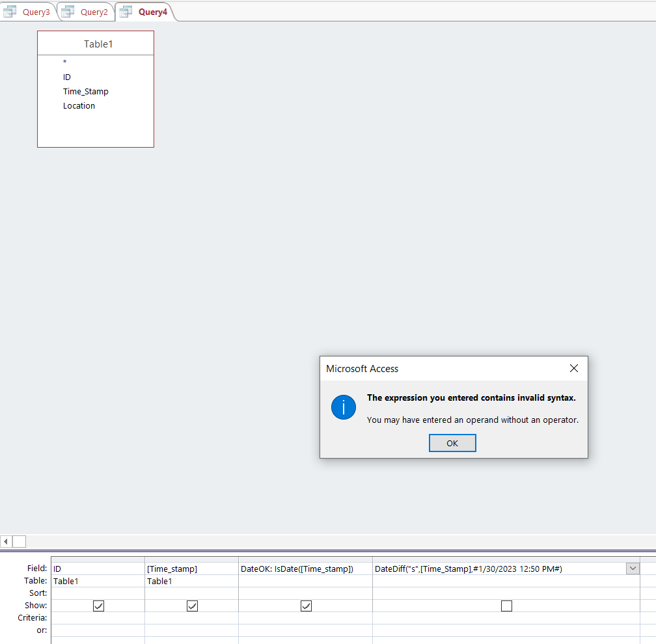This screenshot has width=656, height=644.
Task: Click the horizontal scrollbar thumb
Action: point(20,541)
